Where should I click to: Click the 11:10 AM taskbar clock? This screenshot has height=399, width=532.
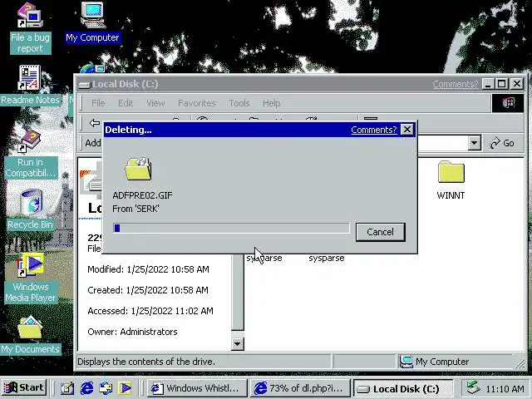(x=505, y=388)
